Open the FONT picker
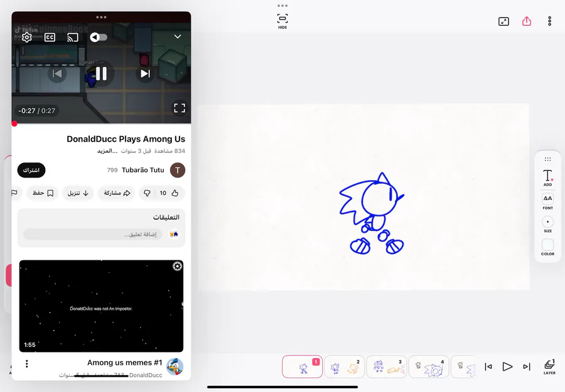 pyautogui.click(x=547, y=201)
